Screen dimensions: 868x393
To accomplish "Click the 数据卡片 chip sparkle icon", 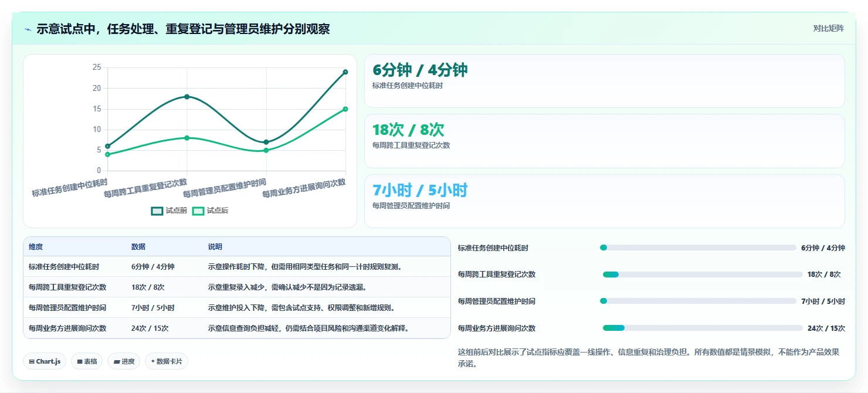I will pos(153,361).
